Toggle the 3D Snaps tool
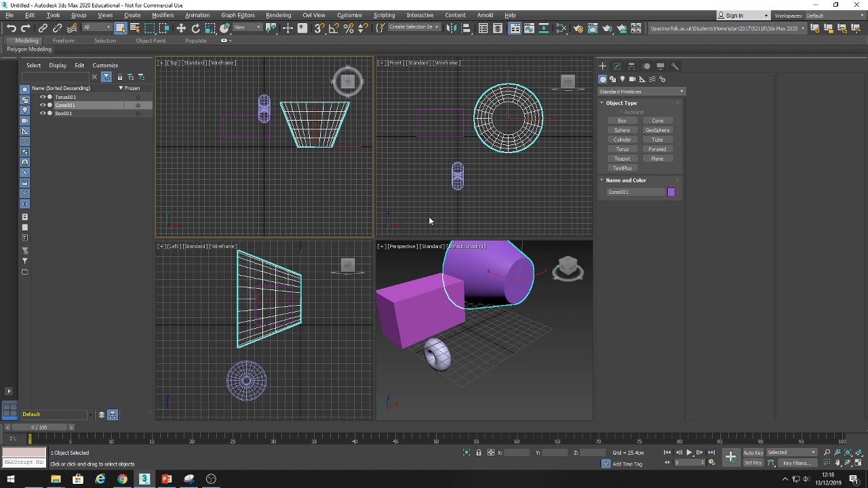The image size is (868, 488). [x=319, y=28]
